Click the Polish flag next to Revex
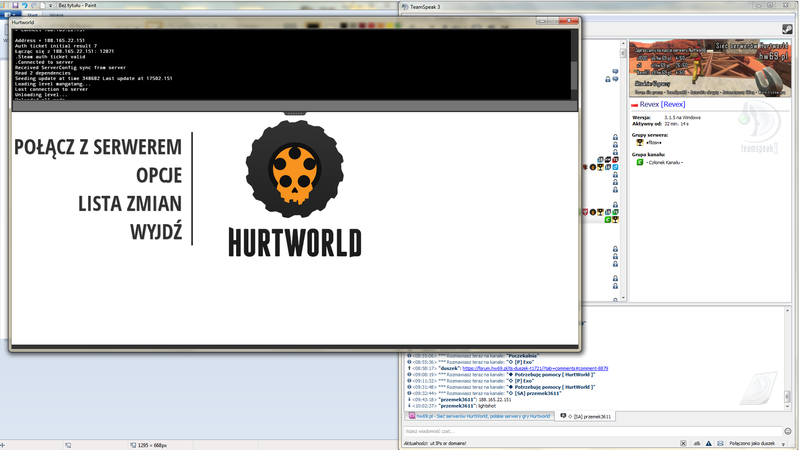Image resolution: width=800 pixels, height=450 pixels. 635,105
